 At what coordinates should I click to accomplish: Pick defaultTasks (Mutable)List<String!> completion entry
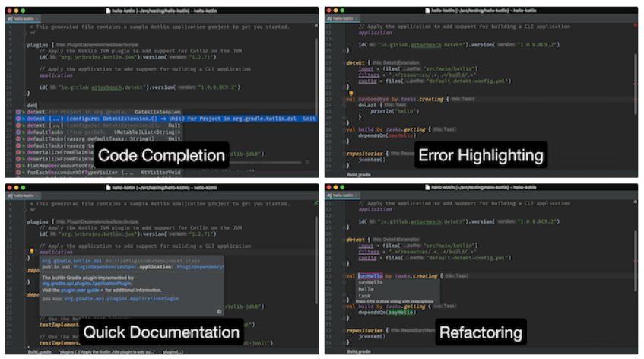pyautogui.click(x=99, y=132)
